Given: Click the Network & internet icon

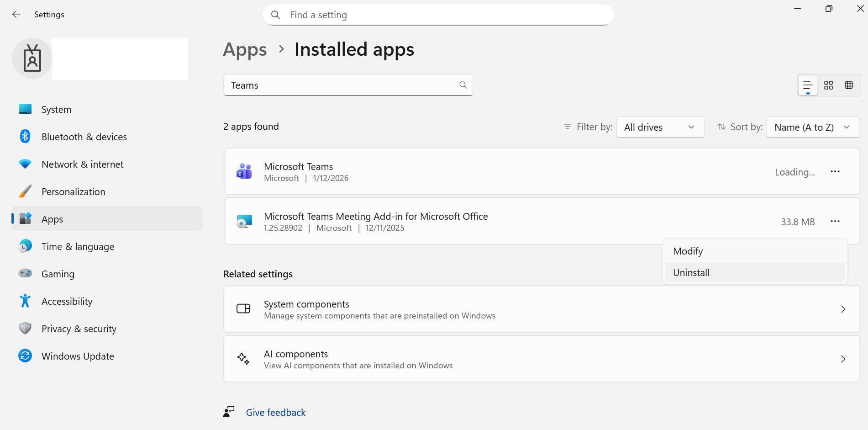Looking at the screenshot, I should (25, 164).
